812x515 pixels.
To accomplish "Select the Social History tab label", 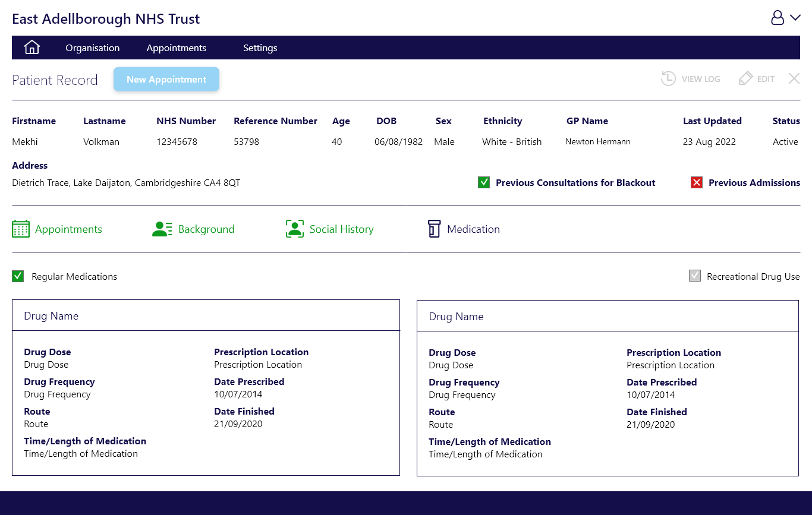I will point(341,229).
